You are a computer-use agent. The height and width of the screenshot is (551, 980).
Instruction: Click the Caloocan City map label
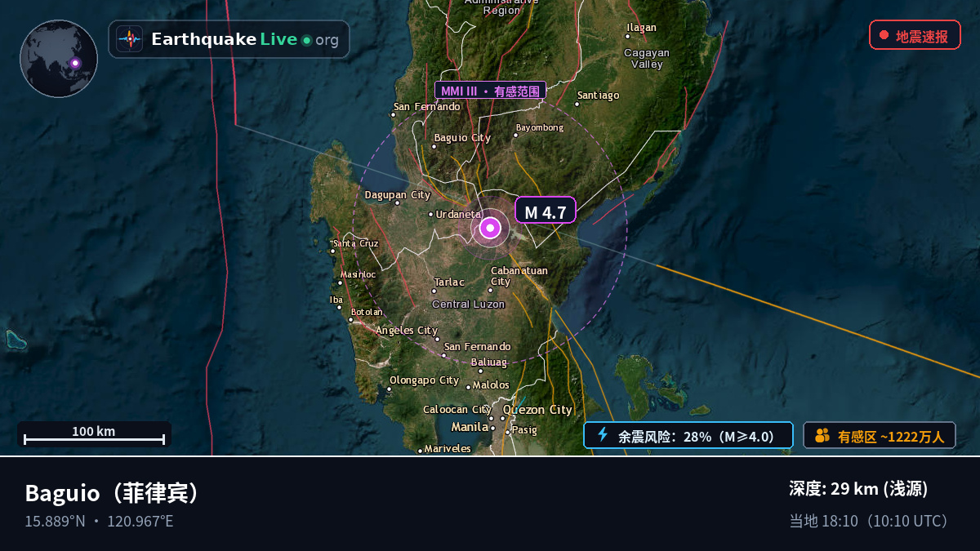(x=457, y=410)
